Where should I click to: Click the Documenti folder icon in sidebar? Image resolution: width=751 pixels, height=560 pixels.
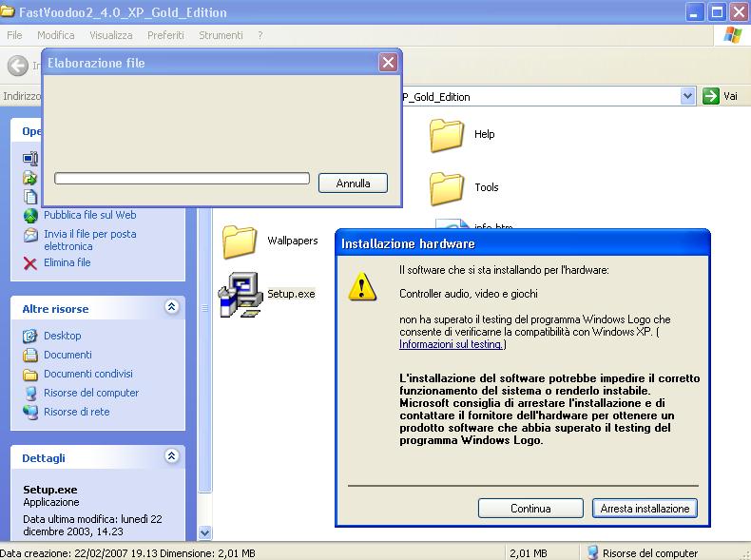(30, 355)
